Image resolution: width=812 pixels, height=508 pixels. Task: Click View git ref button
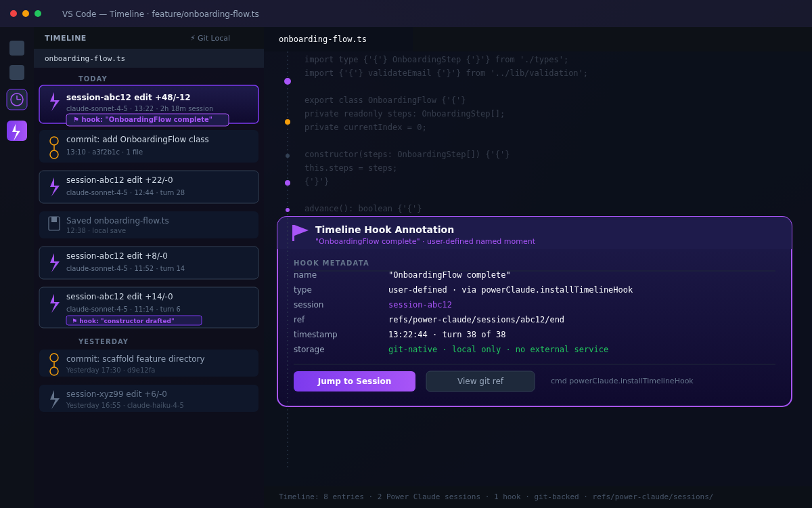(480, 381)
